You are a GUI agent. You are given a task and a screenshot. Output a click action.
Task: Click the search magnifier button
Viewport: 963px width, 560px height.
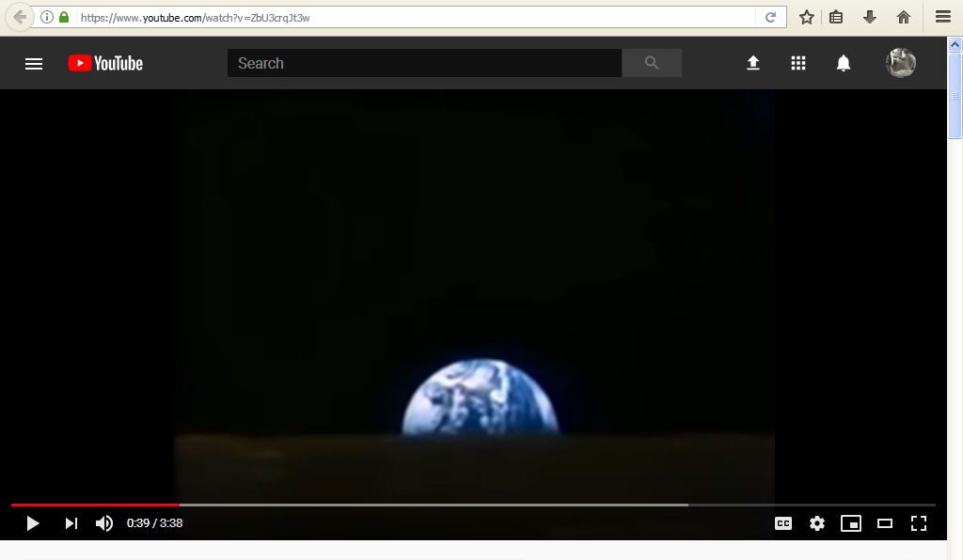652,63
